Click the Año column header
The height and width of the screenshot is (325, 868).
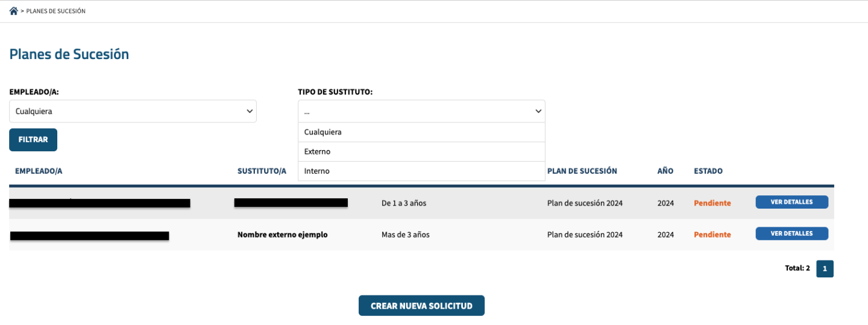coord(665,171)
